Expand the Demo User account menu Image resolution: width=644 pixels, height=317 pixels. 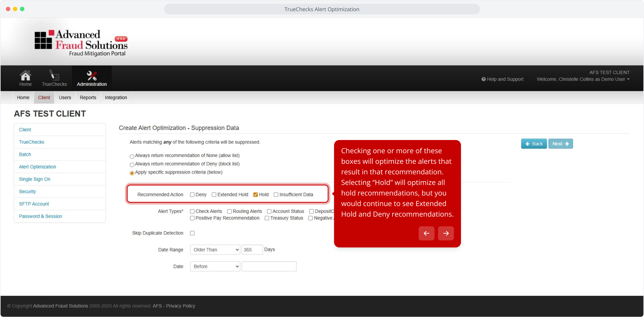point(583,79)
